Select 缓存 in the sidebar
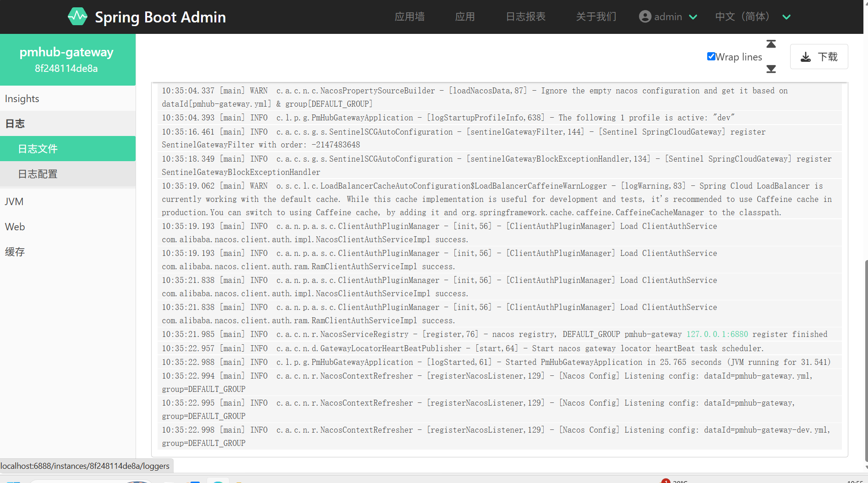 (x=68, y=252)
